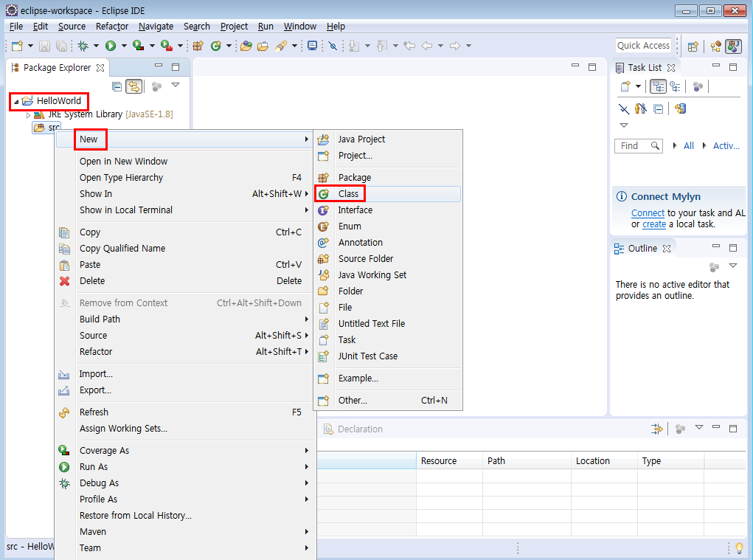Click the green Run toolbar icon
Screen dimensions: 753x560
[111, 46]
